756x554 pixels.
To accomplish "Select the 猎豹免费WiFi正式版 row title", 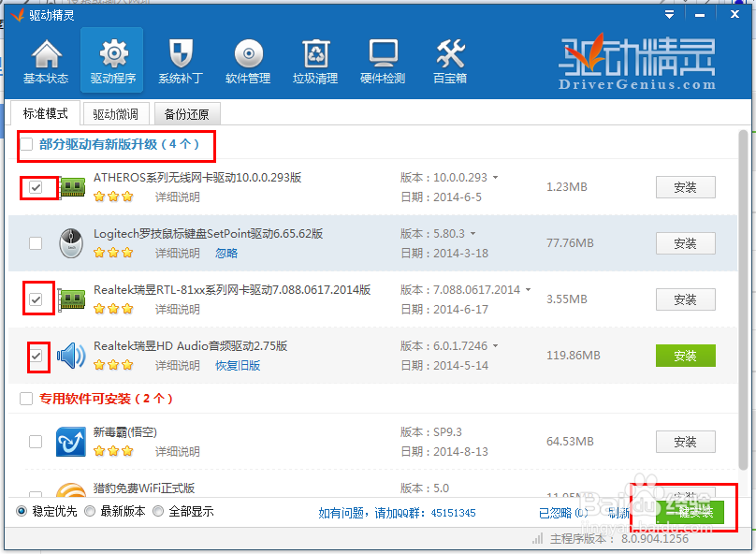I will coord(144,488).
